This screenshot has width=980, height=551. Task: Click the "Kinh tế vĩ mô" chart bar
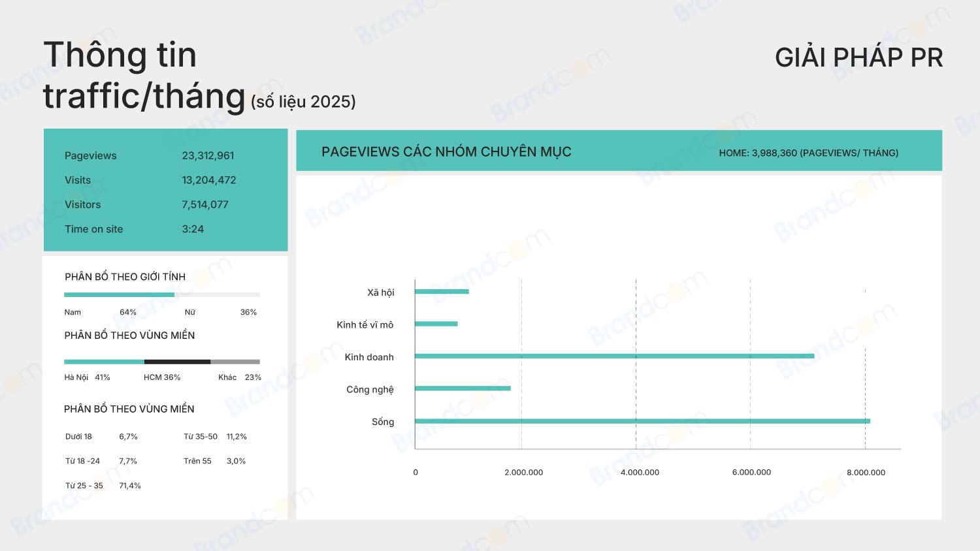click(x=436, y=324)
